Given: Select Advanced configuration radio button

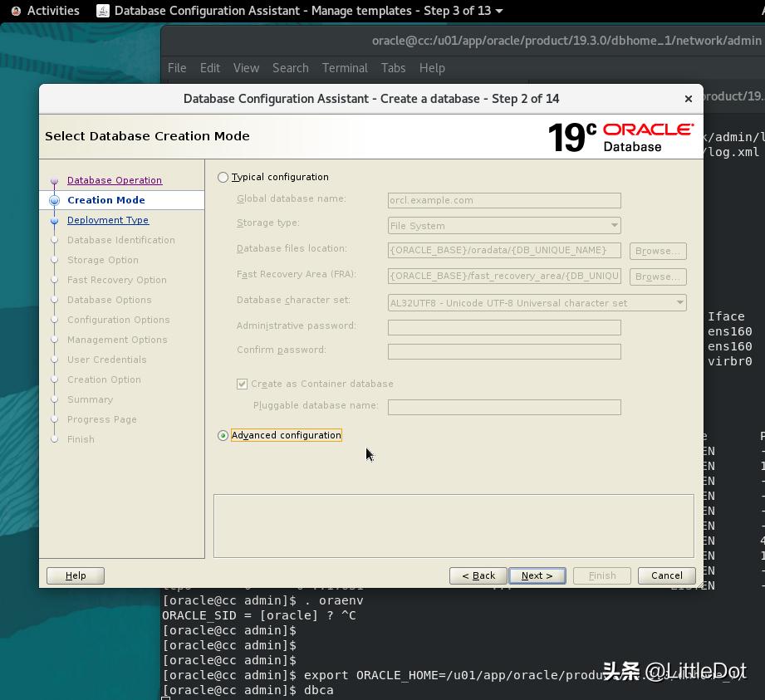Looking at the screenshot, I should tap(223, 435).
